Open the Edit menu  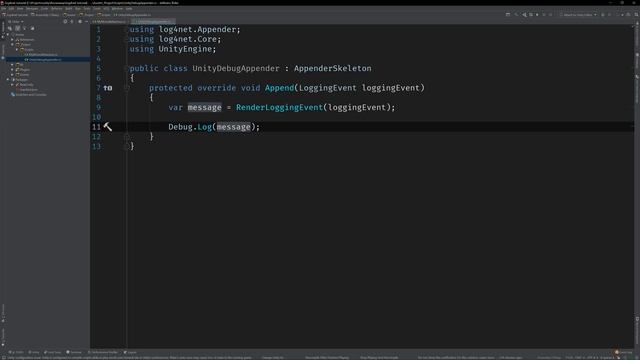[x=11, y=9]
